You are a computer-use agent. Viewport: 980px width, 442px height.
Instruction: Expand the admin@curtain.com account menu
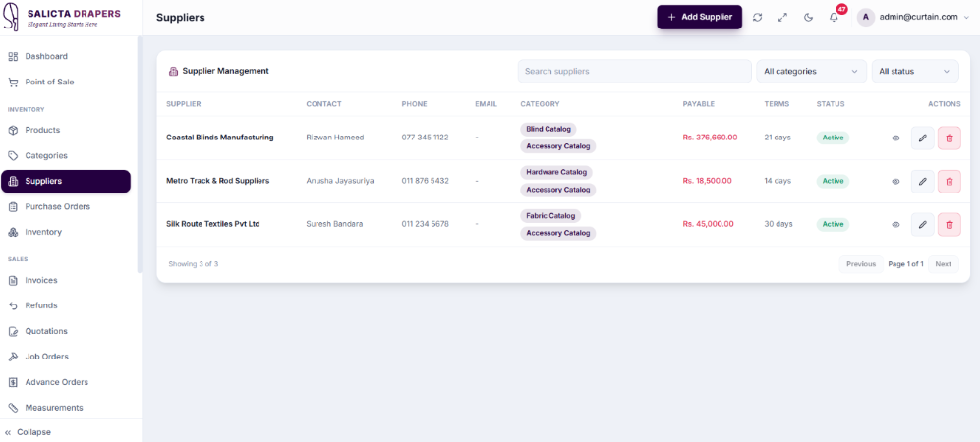click(x=913, y=18)
